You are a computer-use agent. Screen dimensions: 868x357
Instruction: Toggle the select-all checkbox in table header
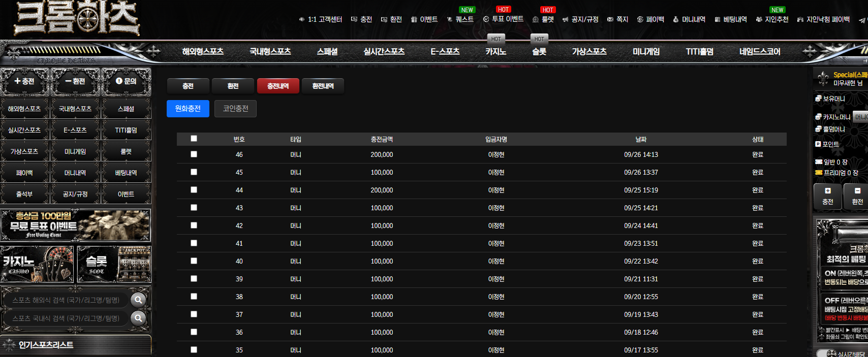pos(194,138)
